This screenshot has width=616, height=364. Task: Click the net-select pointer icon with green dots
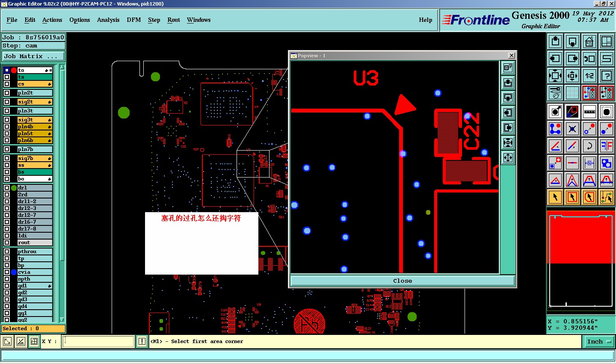(x=607, y=197)
